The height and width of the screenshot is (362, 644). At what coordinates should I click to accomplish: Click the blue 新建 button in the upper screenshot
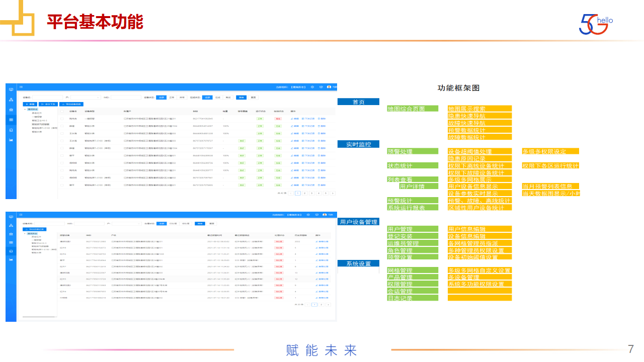[x=30, y=104]
